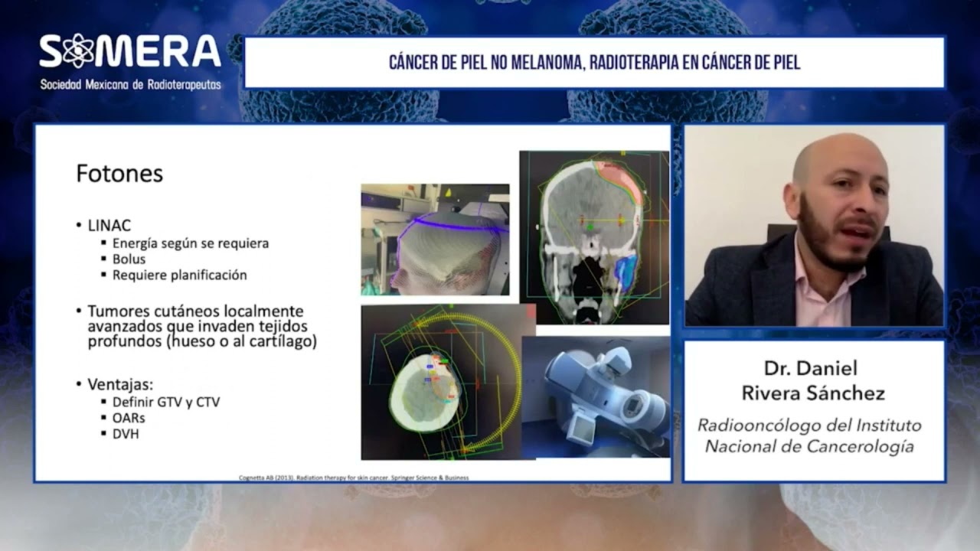The height and width of the screenshot is (551, 980).
Task: Click the head mask photo with purple line
Action: tap(435, 240)
